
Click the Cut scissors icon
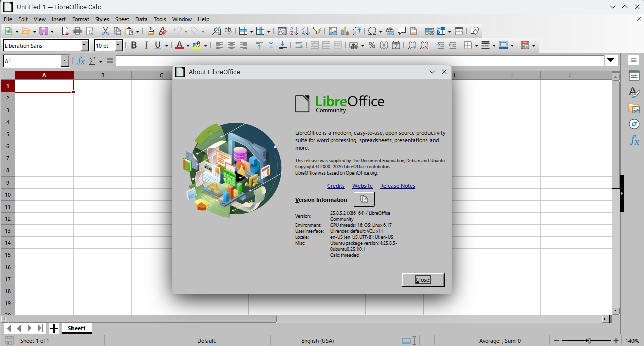click(105, 31)
